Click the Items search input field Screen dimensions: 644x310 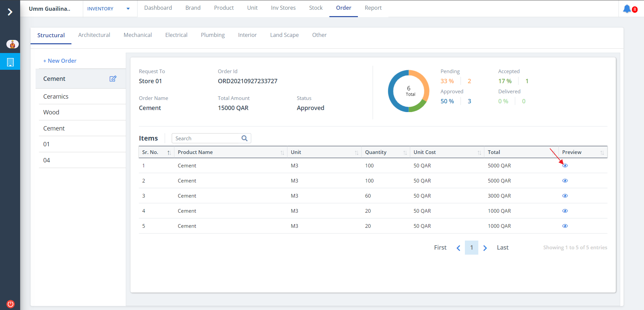pyautogui.click(x=206, y=138)
